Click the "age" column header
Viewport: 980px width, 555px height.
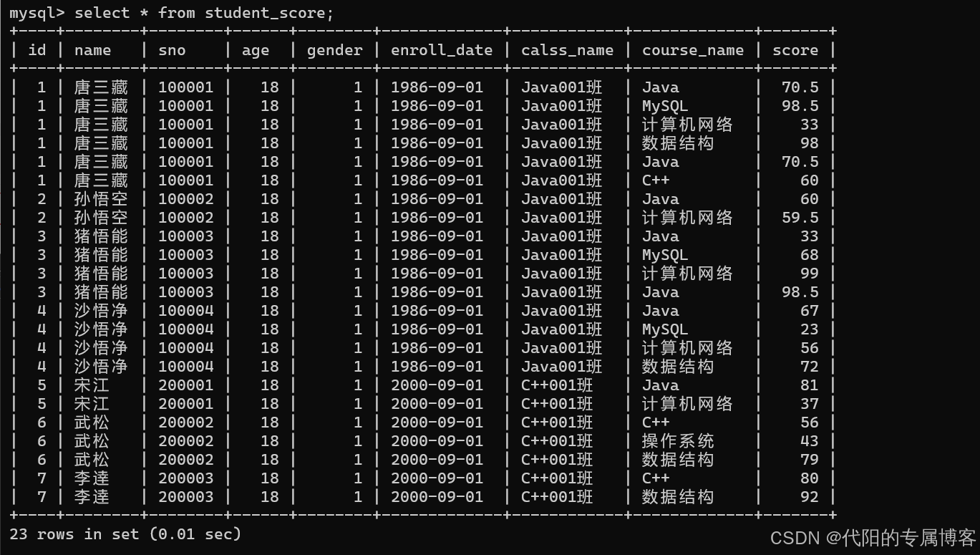tap(256, 50)
